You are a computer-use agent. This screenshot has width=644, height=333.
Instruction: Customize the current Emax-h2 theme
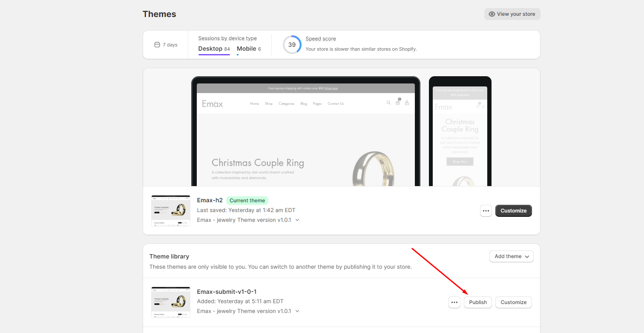(514, 211)
